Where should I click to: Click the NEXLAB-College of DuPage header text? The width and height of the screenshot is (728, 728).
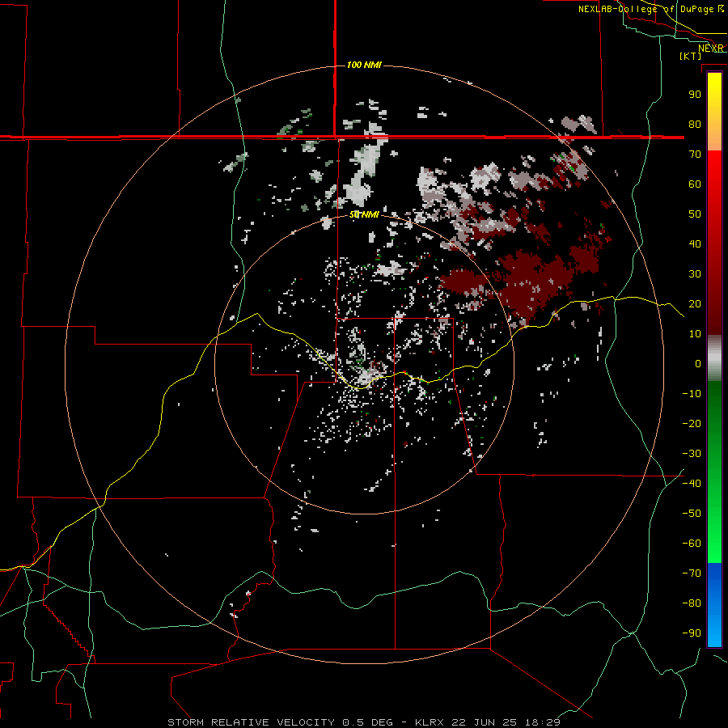click(645, 9)
